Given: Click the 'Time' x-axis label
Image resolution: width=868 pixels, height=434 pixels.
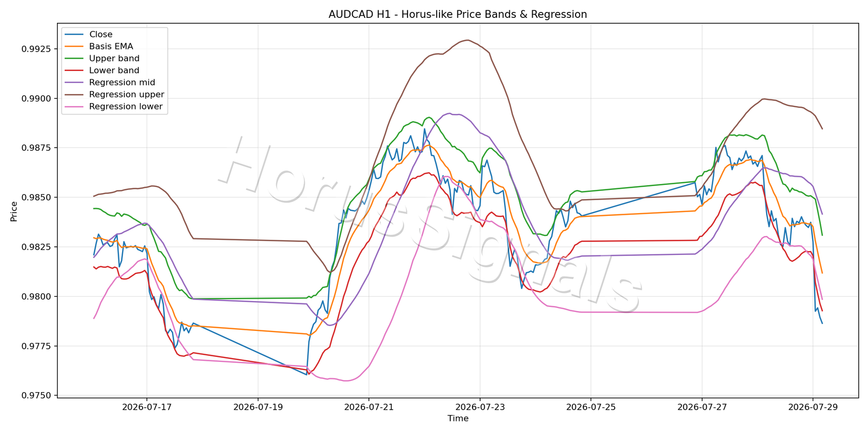Looking at the screenshot, I should point(458,418).
